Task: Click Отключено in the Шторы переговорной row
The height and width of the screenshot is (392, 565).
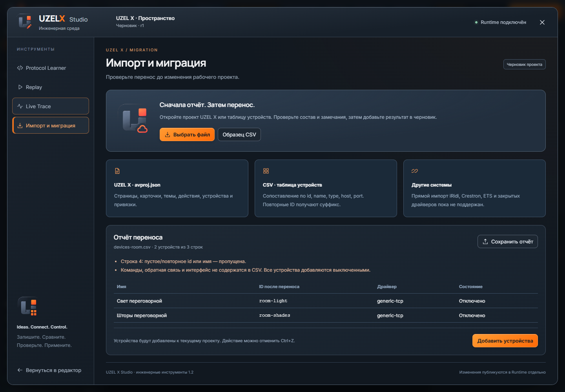Action: (x=472, y=316)
